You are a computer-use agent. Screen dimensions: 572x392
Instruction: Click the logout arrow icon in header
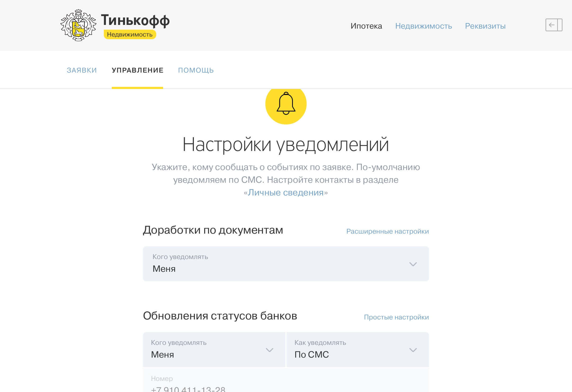coord(553,25)
